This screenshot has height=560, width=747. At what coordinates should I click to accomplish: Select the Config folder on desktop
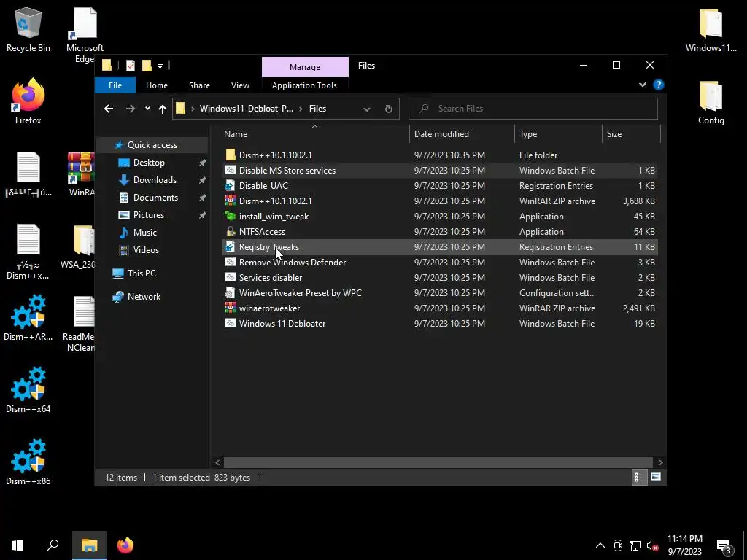click(711, 102)
